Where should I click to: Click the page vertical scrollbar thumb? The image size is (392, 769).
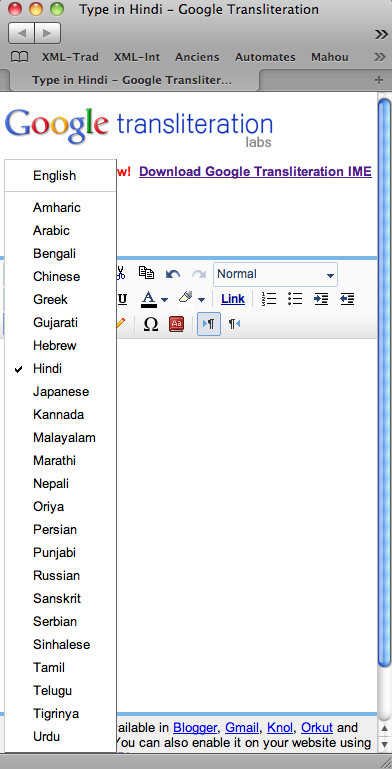click(385, 383)
